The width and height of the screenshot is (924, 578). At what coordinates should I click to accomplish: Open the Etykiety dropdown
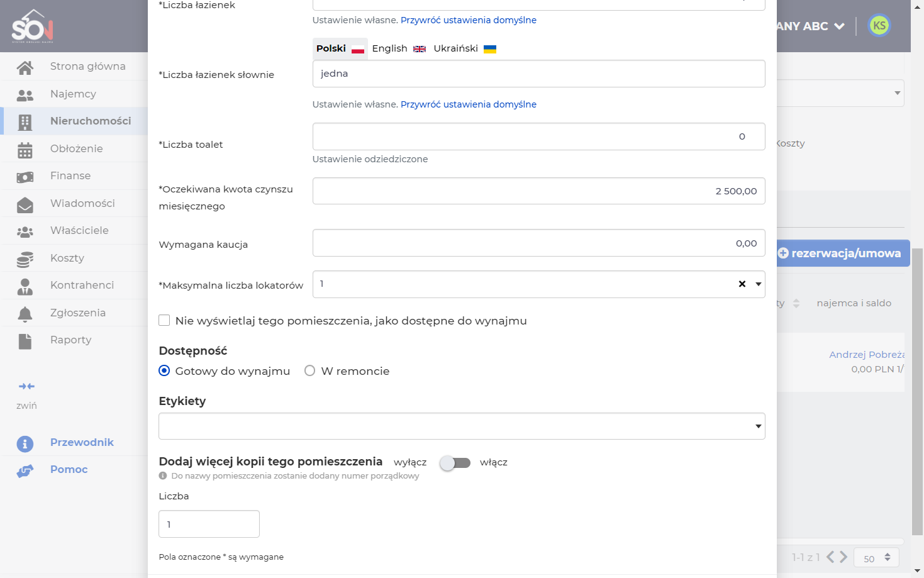point(462,426)
